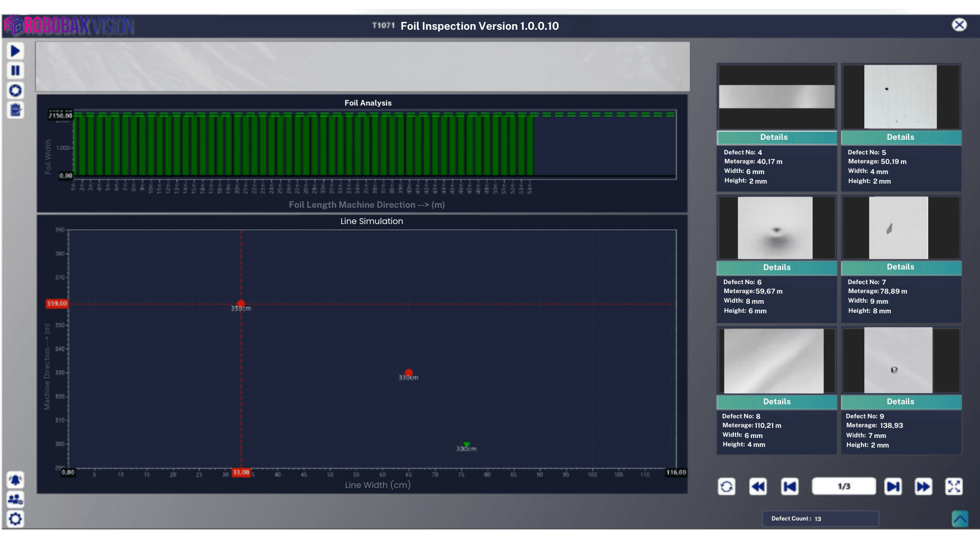The width and height of the screenshot is (980, 548).
Task: Go to first defect page
Action: click(x=790, y=486)
